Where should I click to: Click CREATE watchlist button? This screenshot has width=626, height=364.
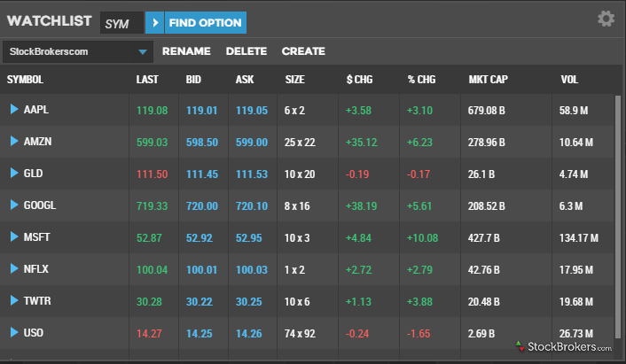click(303, 51)
